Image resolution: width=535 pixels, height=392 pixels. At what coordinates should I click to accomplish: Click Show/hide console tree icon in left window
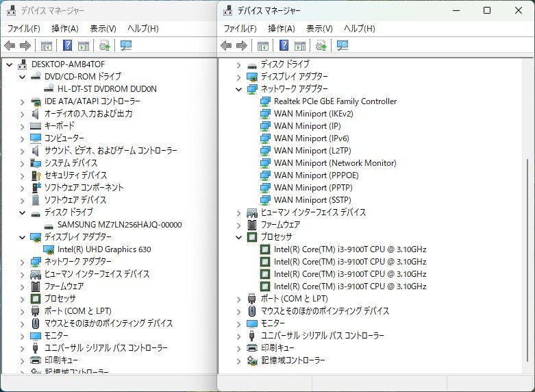(47, 45)
